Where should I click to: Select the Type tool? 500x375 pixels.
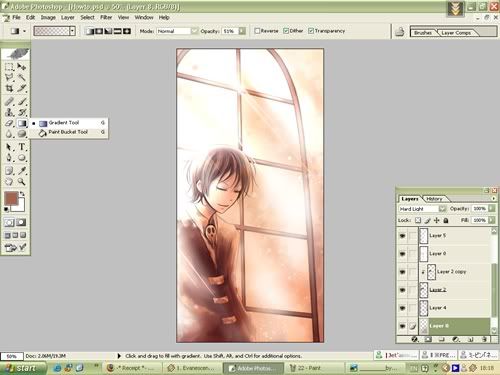coord(22,147)
